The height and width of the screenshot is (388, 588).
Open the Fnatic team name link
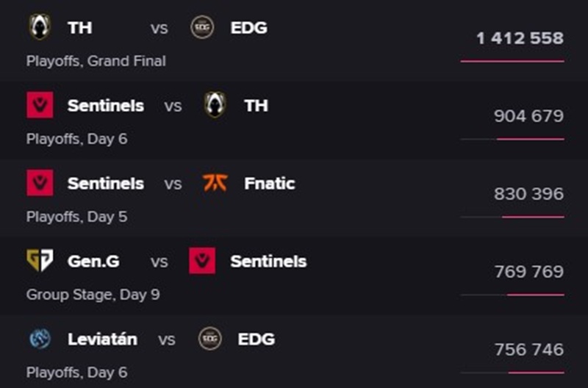[x=270, y=183]
